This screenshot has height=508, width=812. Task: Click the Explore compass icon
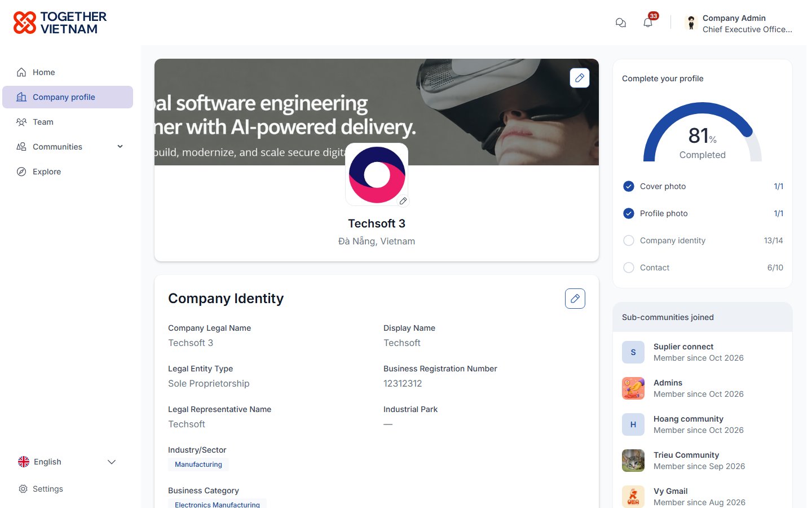(21, 172)
